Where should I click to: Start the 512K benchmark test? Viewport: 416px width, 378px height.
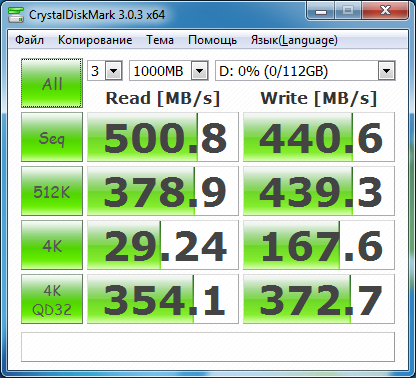52,191
